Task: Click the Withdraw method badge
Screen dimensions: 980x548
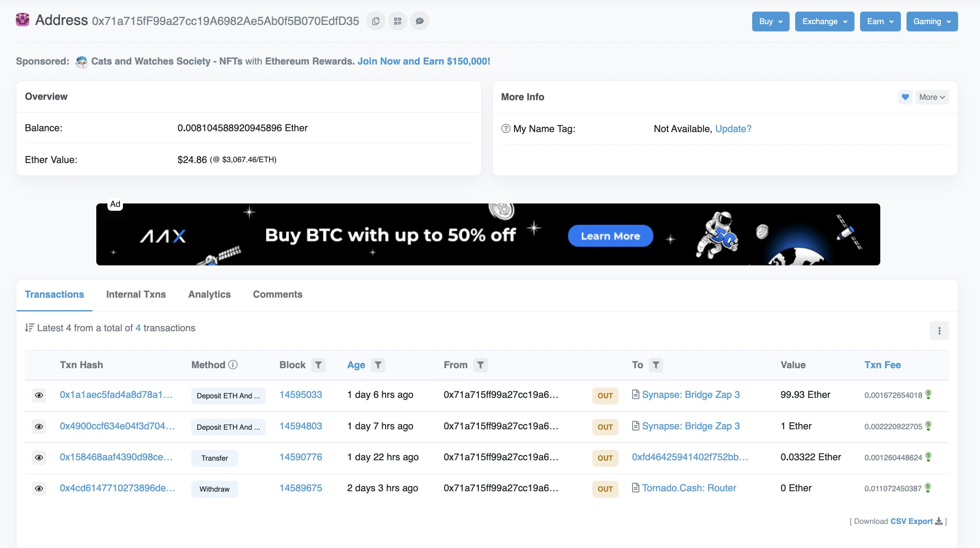Action: click(214, 489)
